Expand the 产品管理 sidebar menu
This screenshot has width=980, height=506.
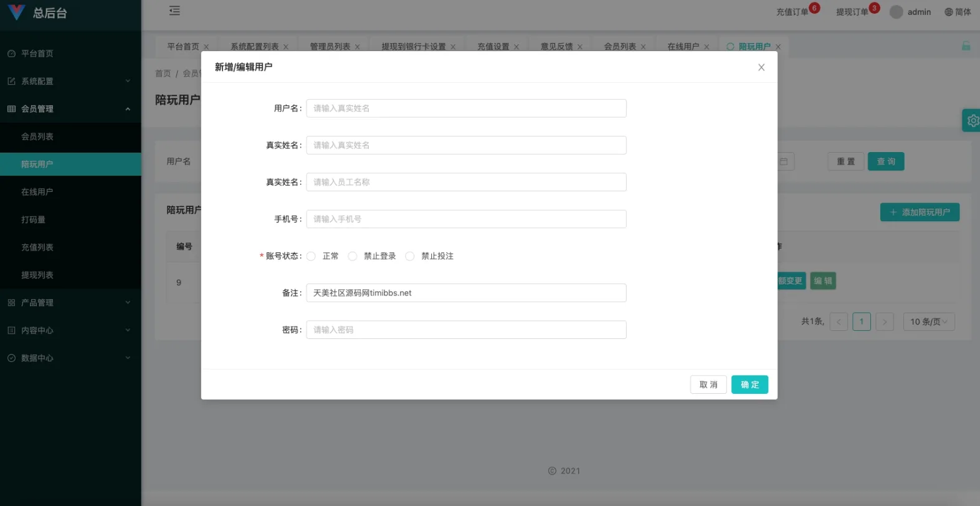(70, 303)
